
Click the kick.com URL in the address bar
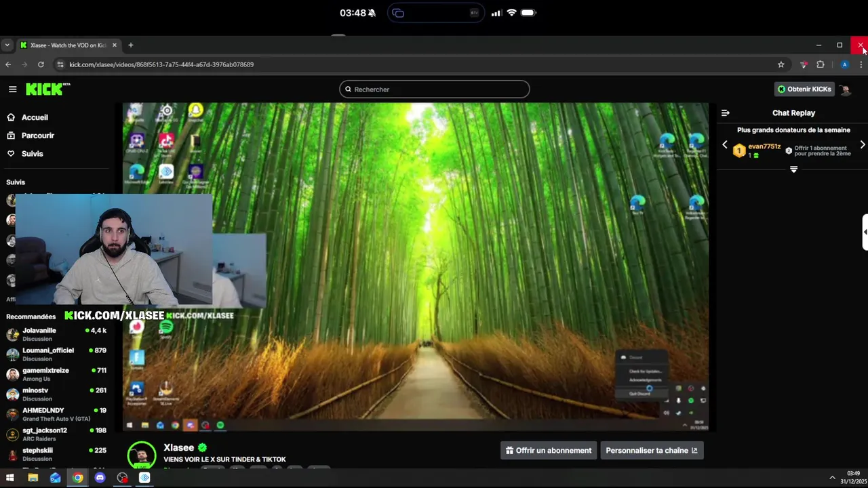[x=161, y=64]
